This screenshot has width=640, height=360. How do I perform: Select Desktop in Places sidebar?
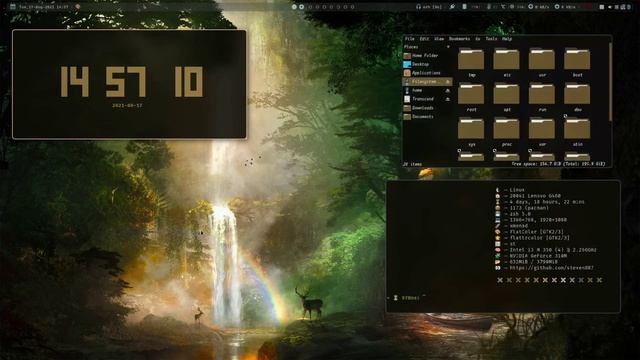(x=427, y=64)
